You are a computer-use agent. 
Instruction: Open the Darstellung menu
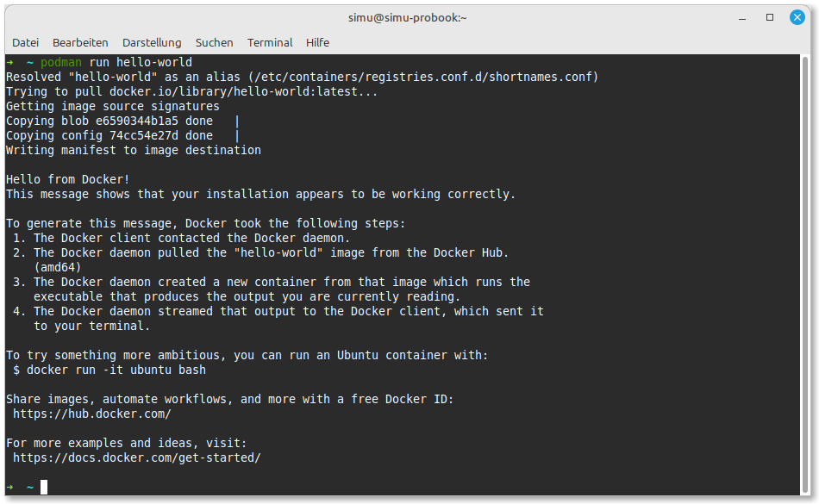point(152,42)
